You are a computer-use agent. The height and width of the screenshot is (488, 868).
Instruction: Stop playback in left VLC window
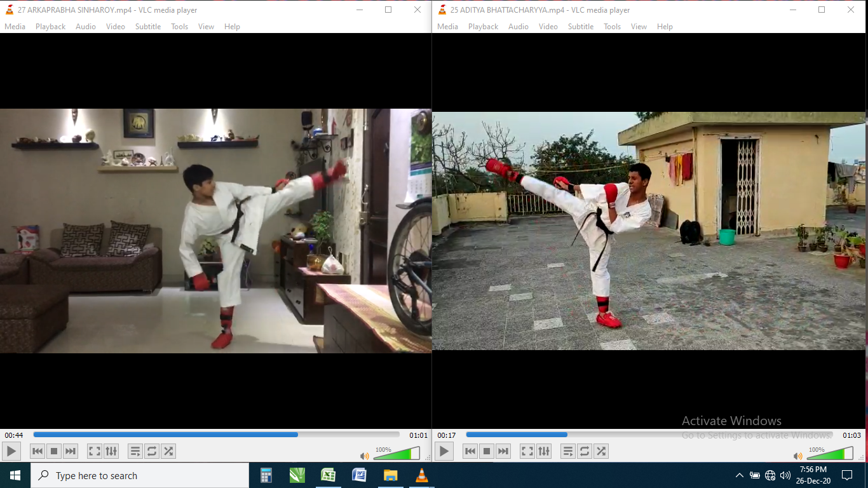click(54, 451)
